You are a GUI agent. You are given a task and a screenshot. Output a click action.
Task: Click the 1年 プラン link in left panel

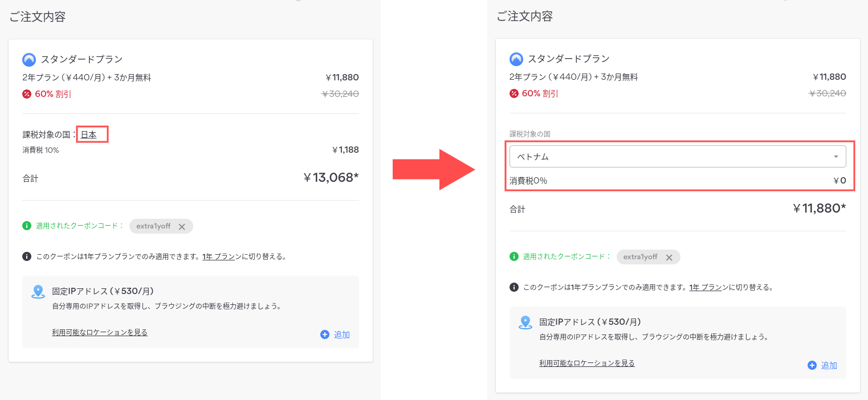(219, 256)
